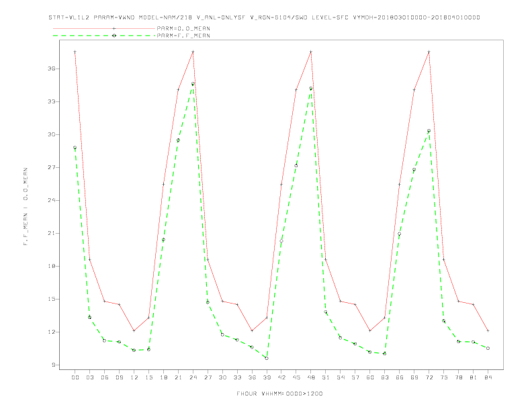This screenshot has height=411, width=532.
Task: Click the x-axis tick label 78
Action: pyautogui.click(x=458, y=377)
